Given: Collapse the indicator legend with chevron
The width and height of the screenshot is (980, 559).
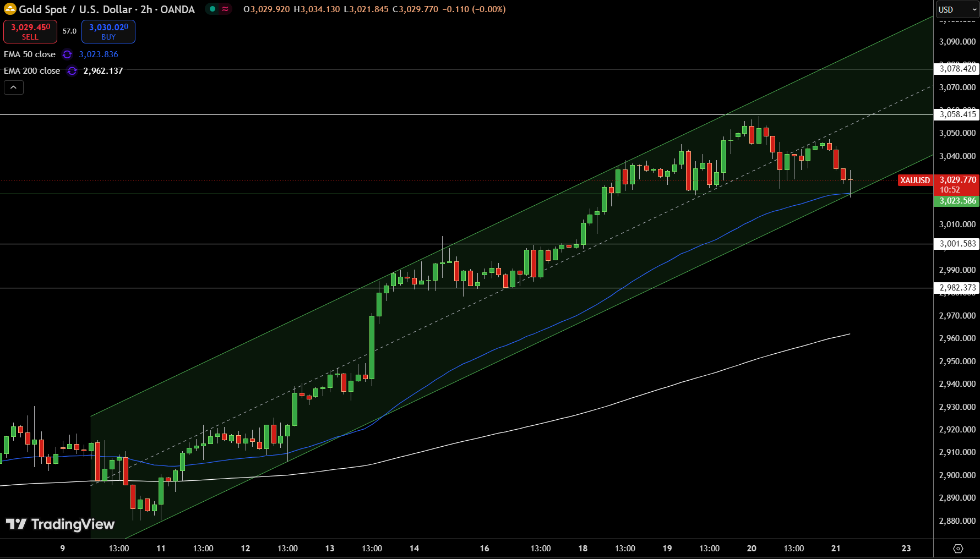Looking at the screenshot, I should tap(14, 87).
